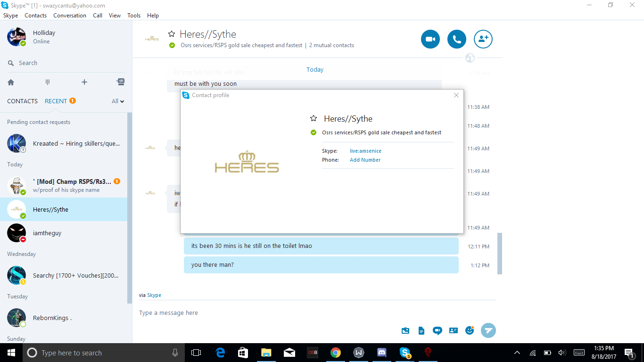This screenshot has width=644, height=362.
Task: Open the dial pad
Action: click(48, 82)
